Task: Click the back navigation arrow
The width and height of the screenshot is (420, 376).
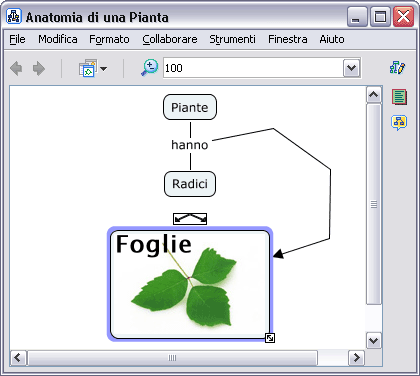Action: (16, 69)
